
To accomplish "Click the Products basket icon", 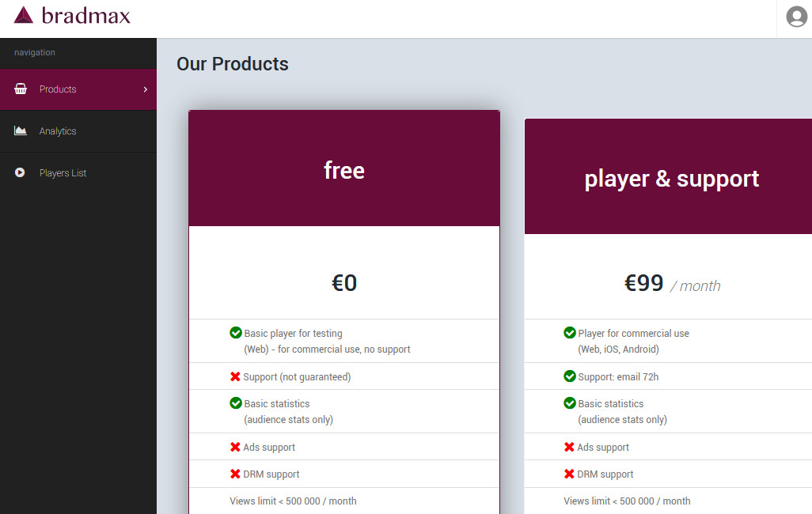I will [x=21, y=89].
